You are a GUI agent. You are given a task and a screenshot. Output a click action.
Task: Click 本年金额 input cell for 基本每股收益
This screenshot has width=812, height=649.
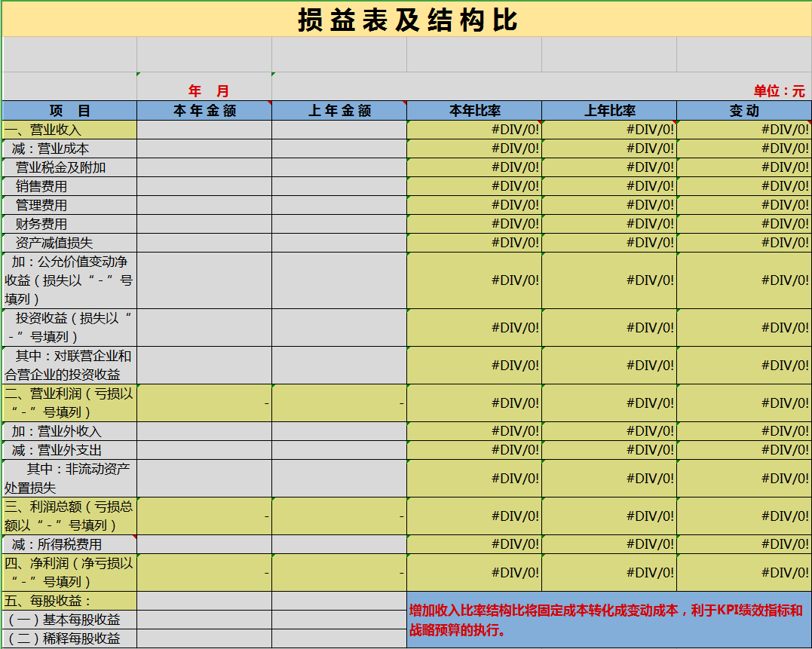(204, 620)
